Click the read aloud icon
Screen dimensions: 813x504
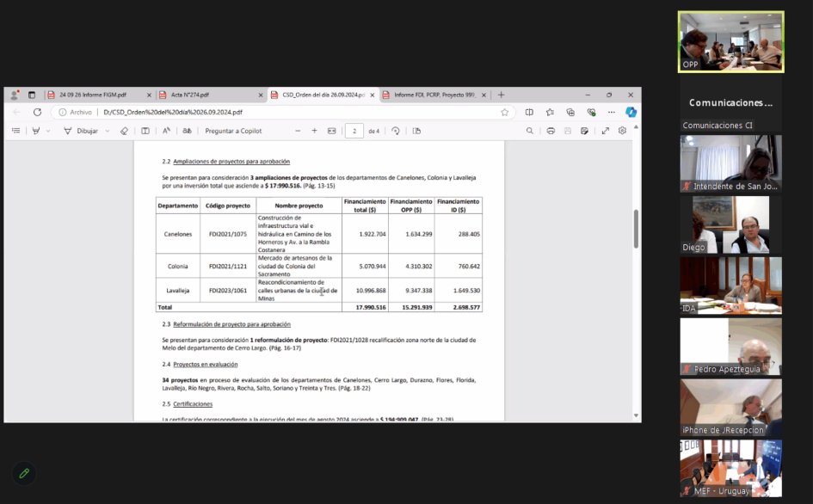[166, 132]
